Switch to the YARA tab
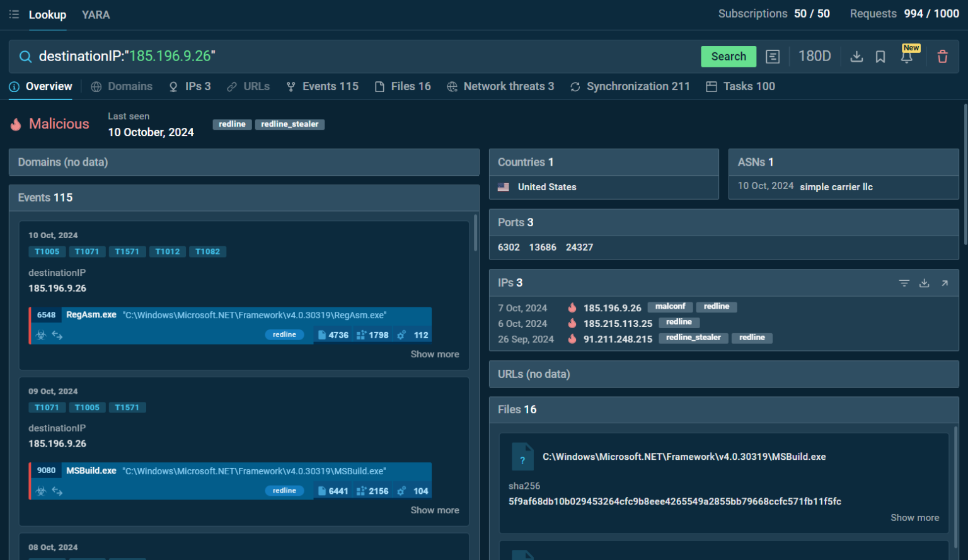Viewport: 968px width, 560px height. (96, 14)
